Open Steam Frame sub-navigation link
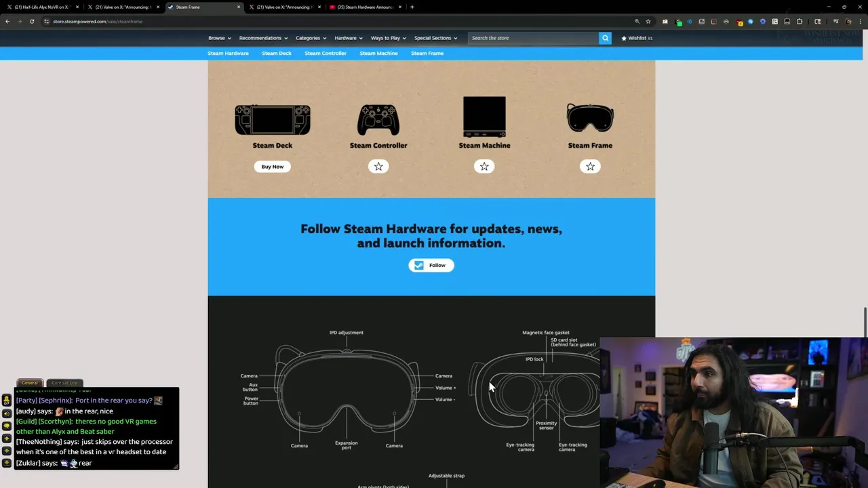868x488 pixels. pyautogui.click(x=427, y=53)
